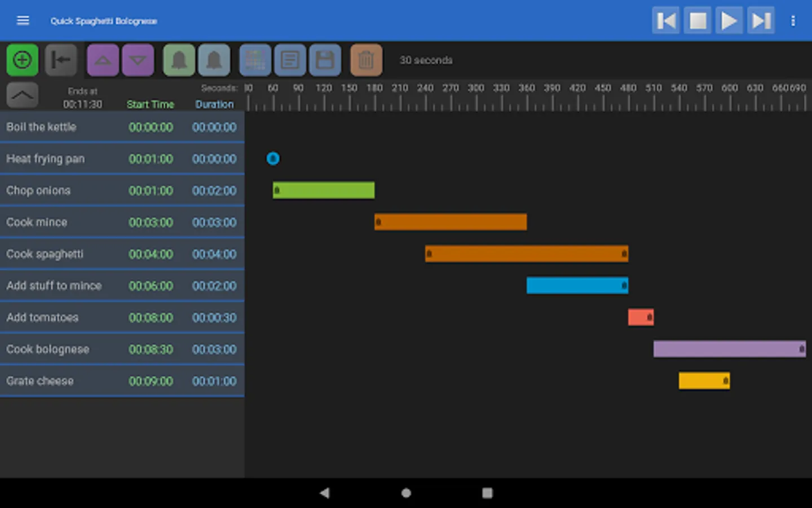The height and width of the screenshot is (508, 812).
Task: Tap the Android recent apps button
Action: 487,493
